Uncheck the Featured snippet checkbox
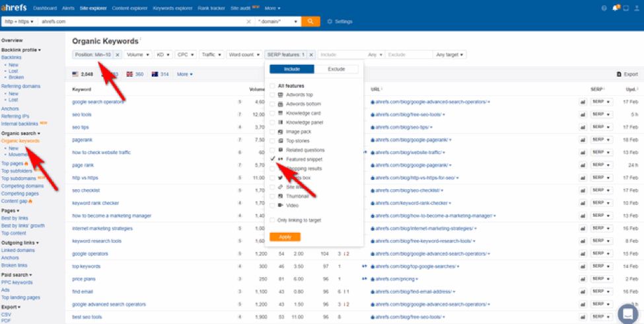 (272, 159)
